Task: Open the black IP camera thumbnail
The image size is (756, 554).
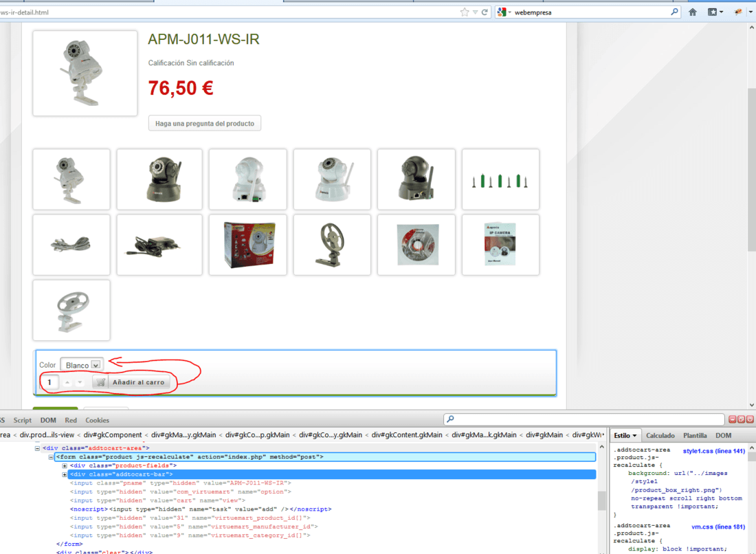Action: click(x=159, y=179)
